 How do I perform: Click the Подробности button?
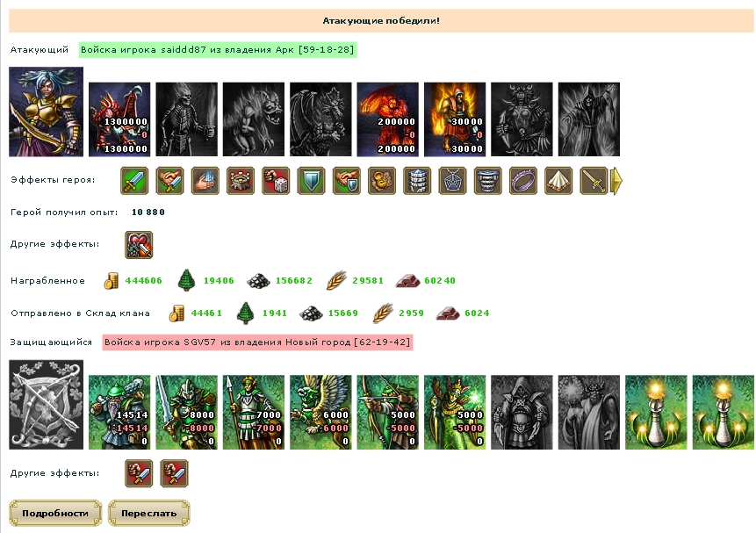tap(55, 513)
